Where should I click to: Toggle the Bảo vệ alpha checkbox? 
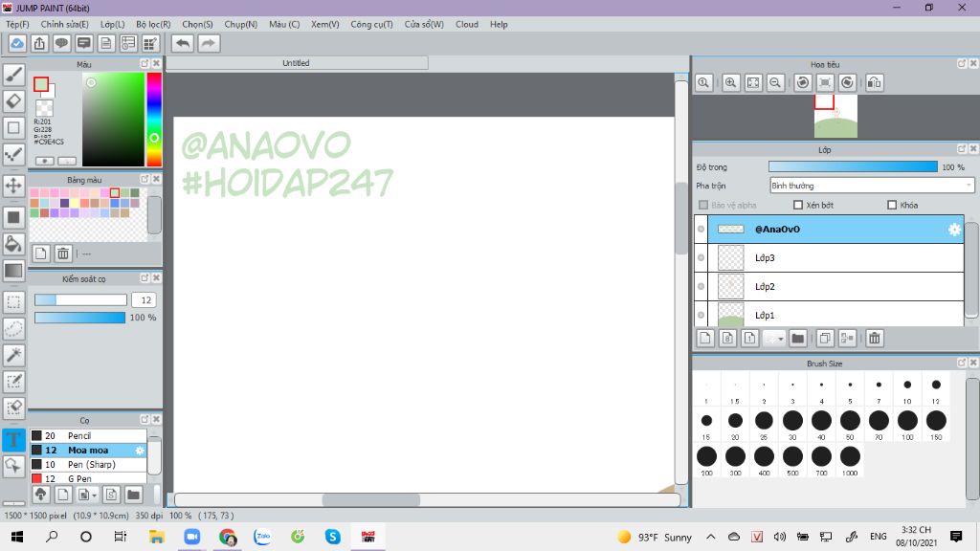pyautogui.click(x=703, y=205)
